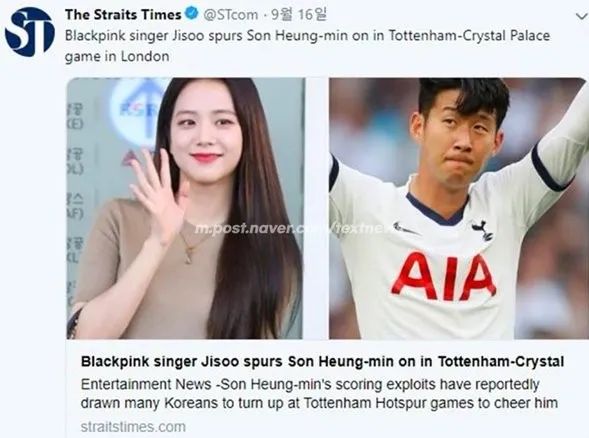The image size is (589, 438).
Task: Open the photo of footballer in white jersey
Action: click(x=459, y=208)
